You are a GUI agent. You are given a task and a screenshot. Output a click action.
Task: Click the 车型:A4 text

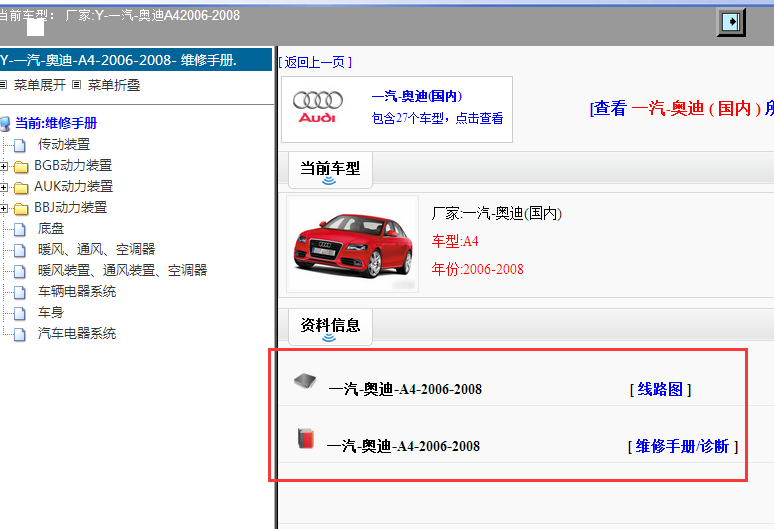pos(455,241)
